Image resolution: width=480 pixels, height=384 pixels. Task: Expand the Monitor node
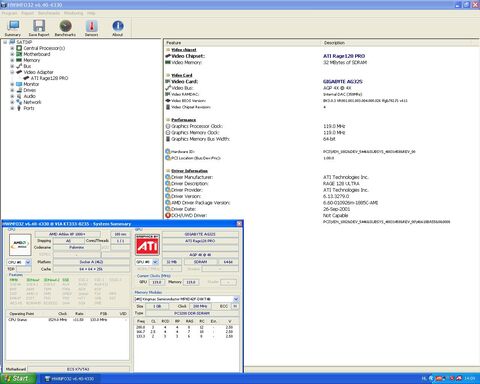[12, 84]
